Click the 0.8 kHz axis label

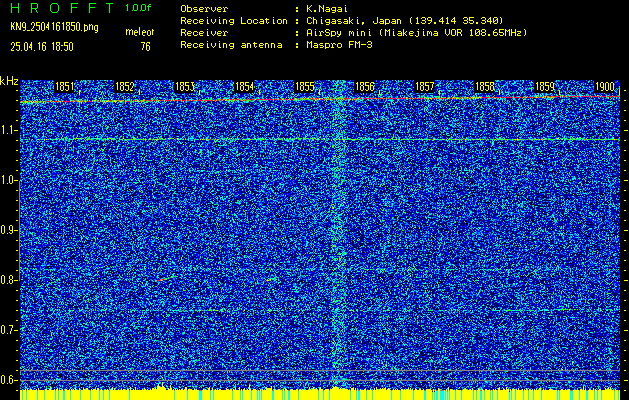pyautogui.click(x=8, y=280)
